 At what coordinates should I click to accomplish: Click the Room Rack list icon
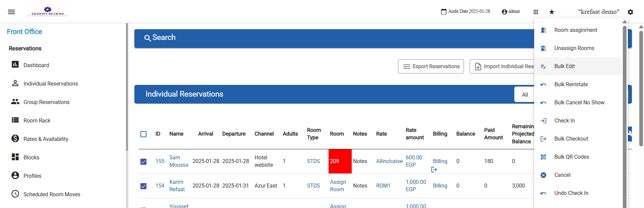click(x=15, y=120)
